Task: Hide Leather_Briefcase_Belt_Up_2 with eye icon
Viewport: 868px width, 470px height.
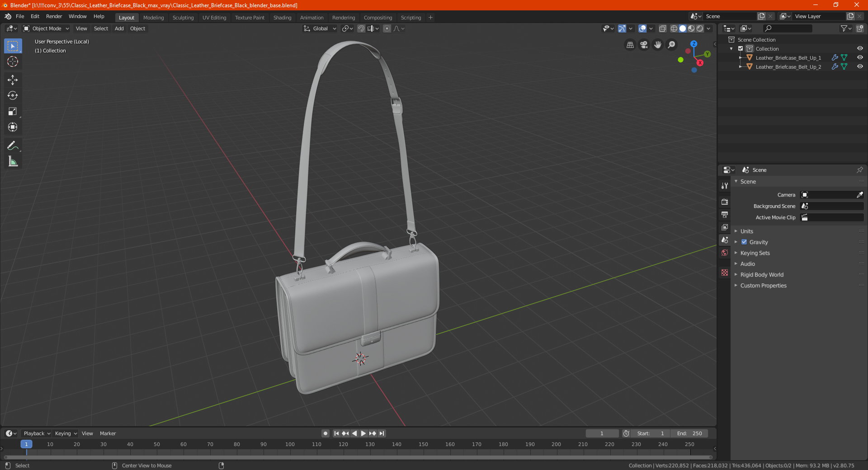Action: click(x=860, y=67)
